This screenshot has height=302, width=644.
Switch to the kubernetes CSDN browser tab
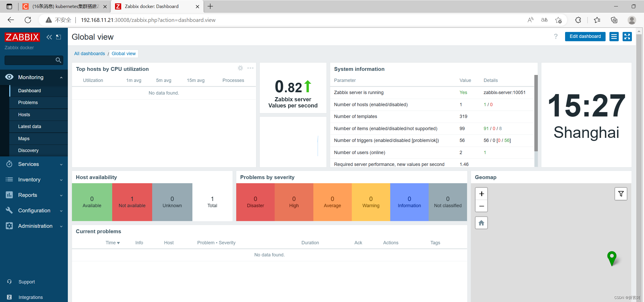tap(64, 6)
